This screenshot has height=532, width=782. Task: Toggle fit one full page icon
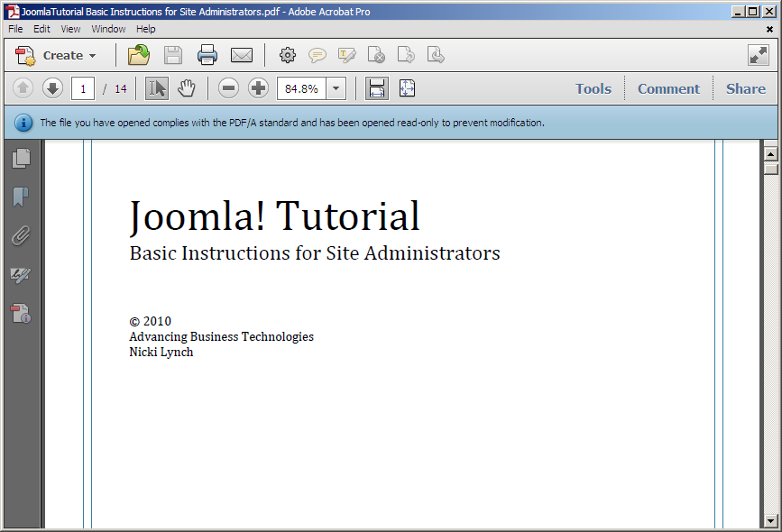407,88
